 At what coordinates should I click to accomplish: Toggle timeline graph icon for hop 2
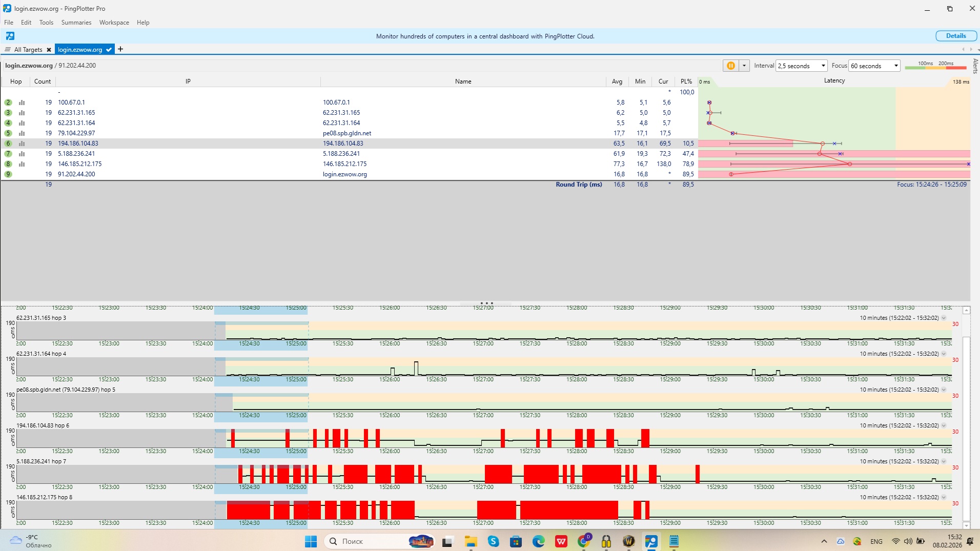(22, 103)
